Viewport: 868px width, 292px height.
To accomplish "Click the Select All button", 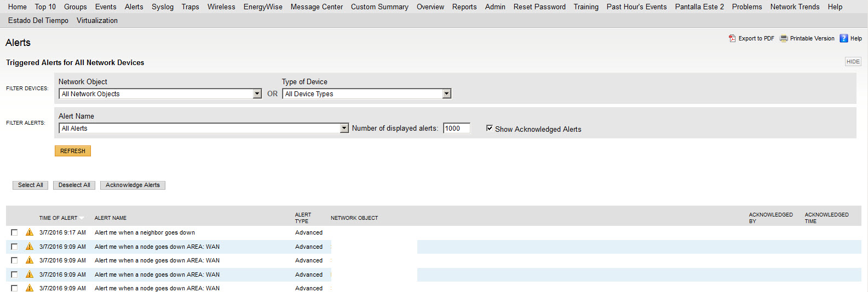I will [31, 185].
